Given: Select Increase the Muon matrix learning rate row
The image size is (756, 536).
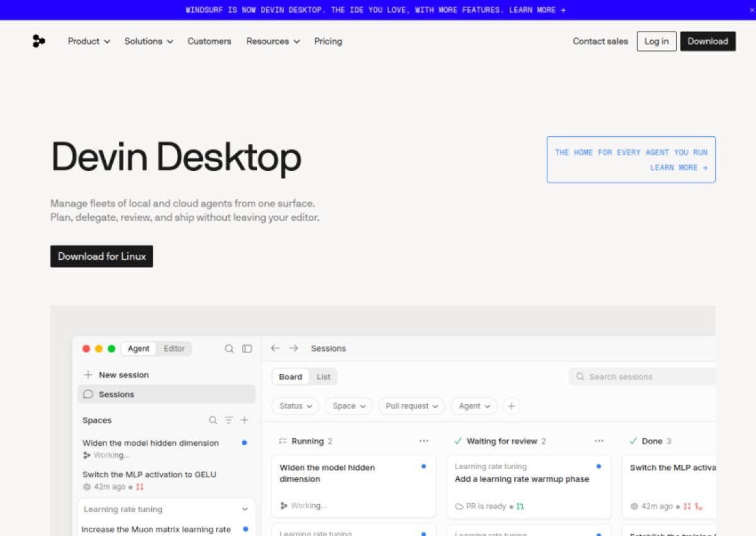Looking at the screenshot, I should (165, 530).
